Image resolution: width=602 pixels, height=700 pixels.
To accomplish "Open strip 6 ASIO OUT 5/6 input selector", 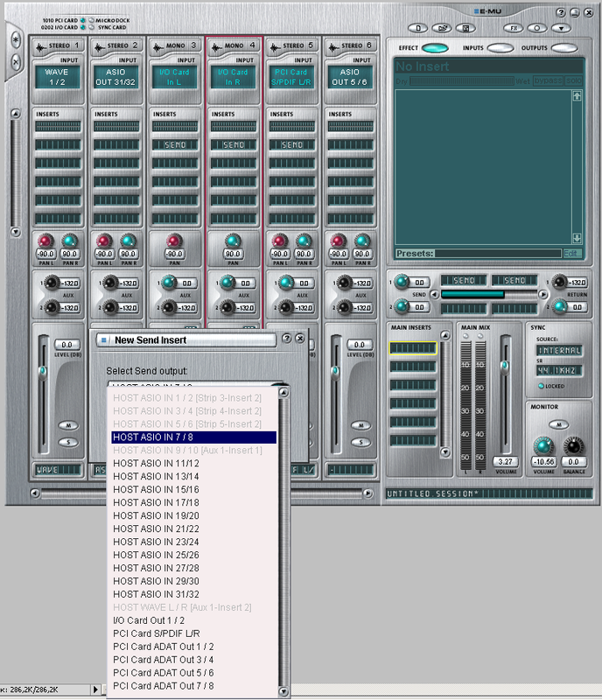I will pyautogui.click(x=350, y=77).
